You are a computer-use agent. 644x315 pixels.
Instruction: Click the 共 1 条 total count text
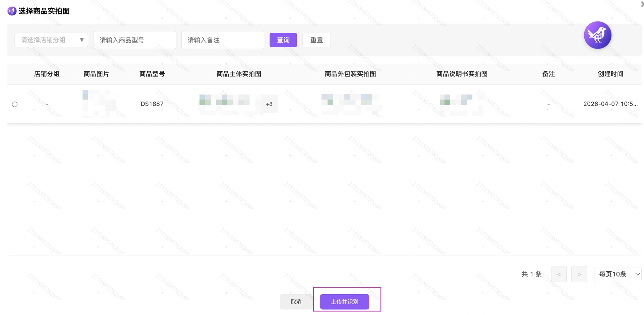pos(532,274)
